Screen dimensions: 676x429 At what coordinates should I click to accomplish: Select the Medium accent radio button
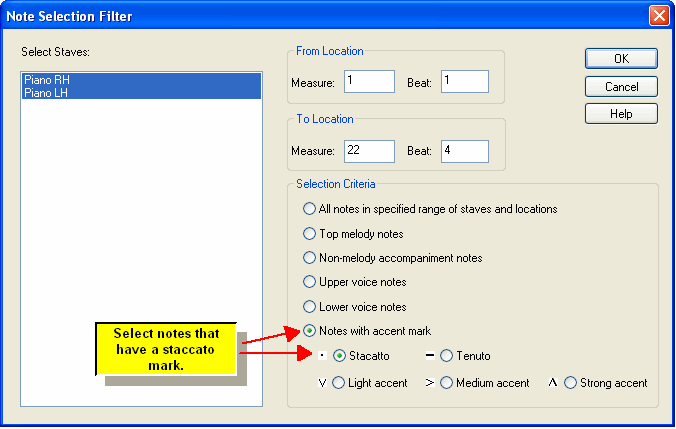click(447, 382)
